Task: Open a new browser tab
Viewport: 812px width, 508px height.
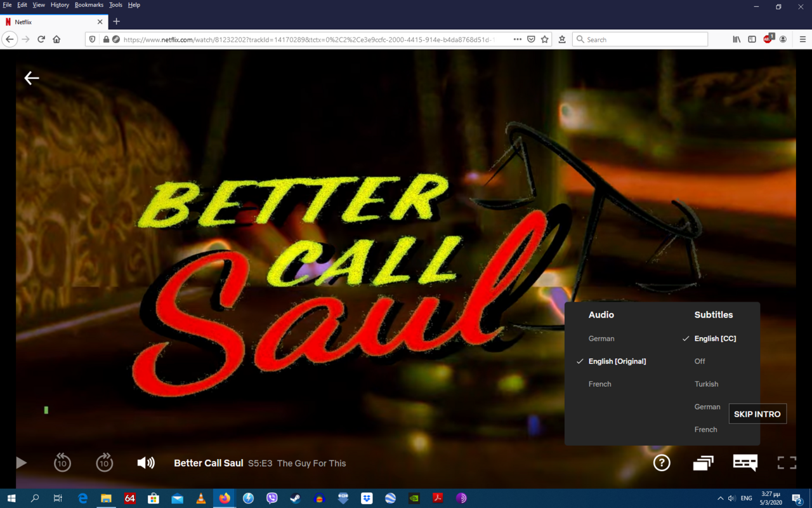Action: 116,22
